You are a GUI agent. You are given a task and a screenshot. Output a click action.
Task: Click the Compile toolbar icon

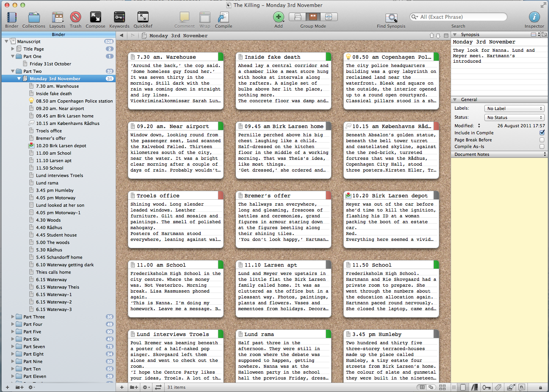[x=223, y=17]
